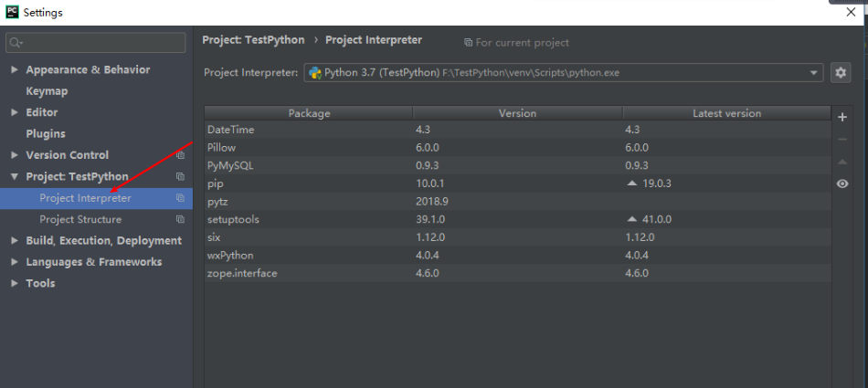
Task: Click the minus icon to uninstall package
Action: [842, 140]
